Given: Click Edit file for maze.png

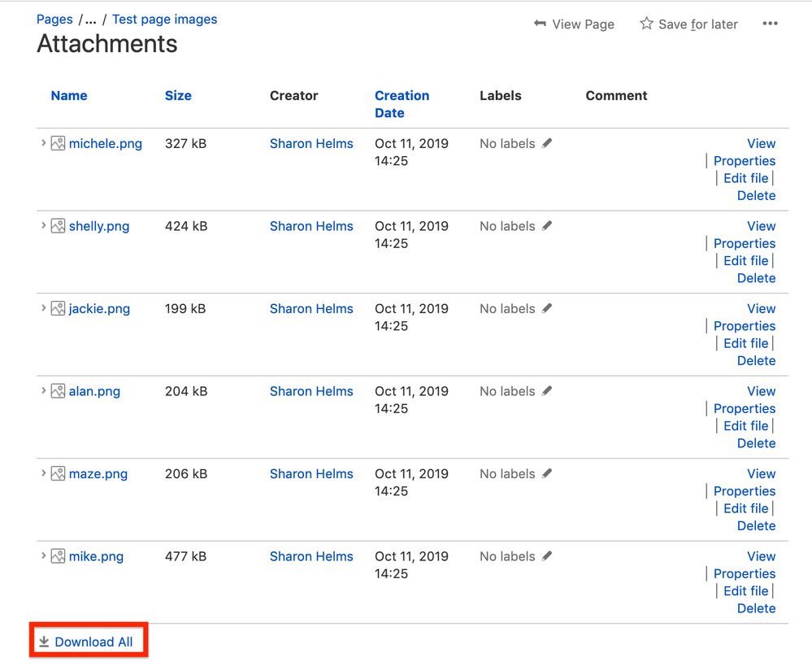Looking at the screenshot, I should point(745,508).
